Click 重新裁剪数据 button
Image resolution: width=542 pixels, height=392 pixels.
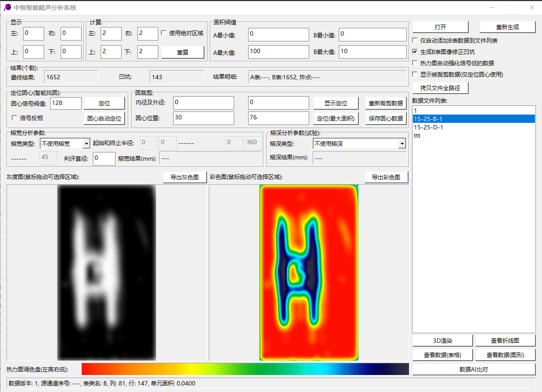(386, 103)
